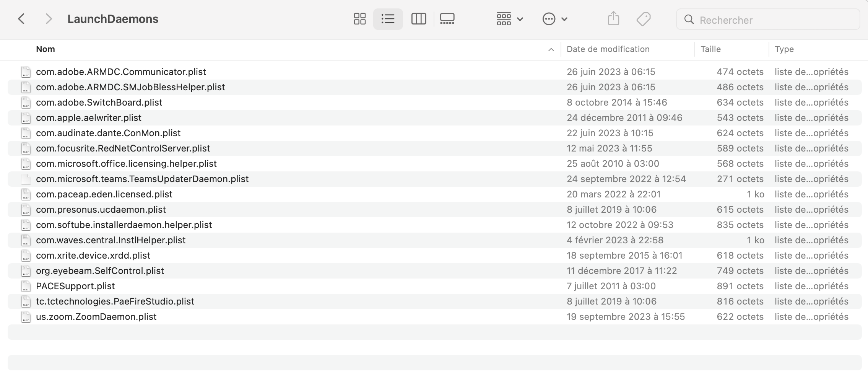
Task: Click the date 24 décembre 2011 à 09:46
Action: click(x=624, y=117)
